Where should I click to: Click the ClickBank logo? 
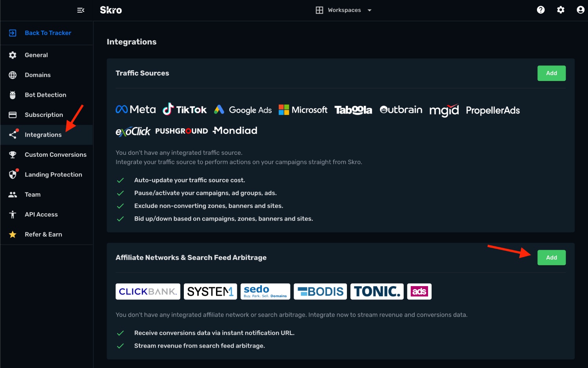(x=148, y=292)
